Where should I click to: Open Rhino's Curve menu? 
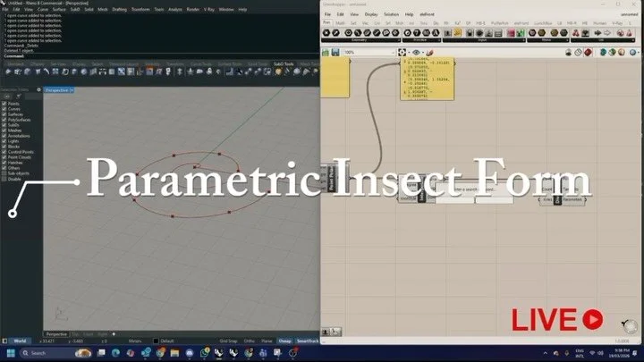coord(43,9)
